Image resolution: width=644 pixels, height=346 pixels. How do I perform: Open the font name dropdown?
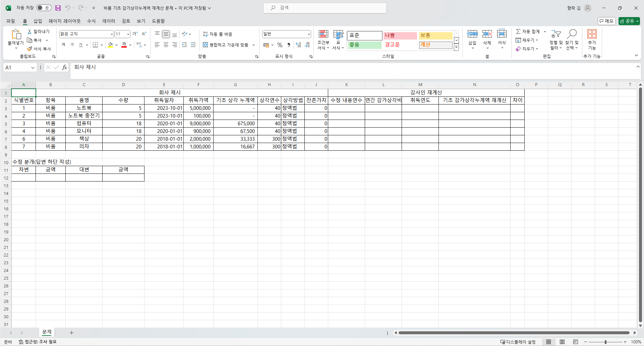click(112, 34)
